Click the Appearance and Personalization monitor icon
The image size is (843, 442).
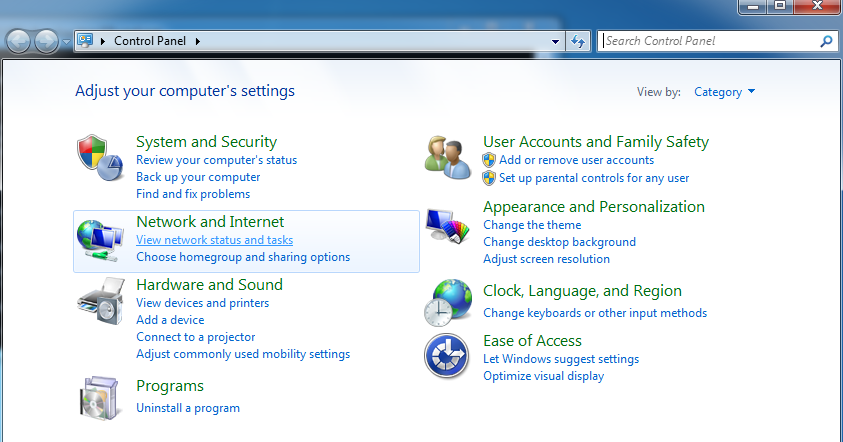pyautogui.click(x=447, y=226)
